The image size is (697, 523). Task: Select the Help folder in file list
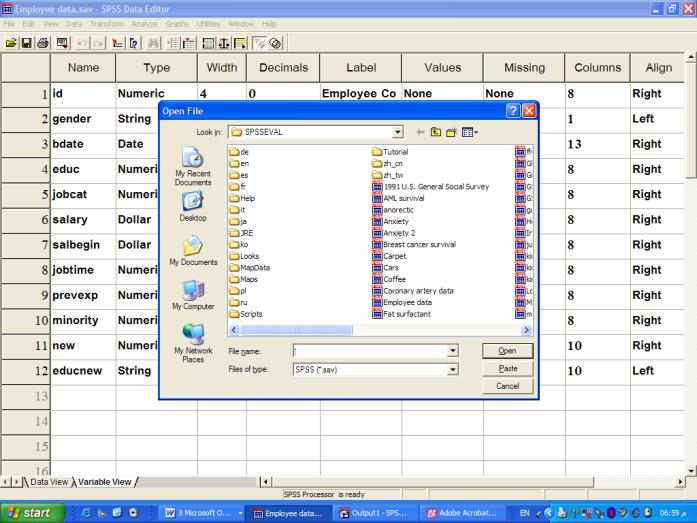coord(242,198)
